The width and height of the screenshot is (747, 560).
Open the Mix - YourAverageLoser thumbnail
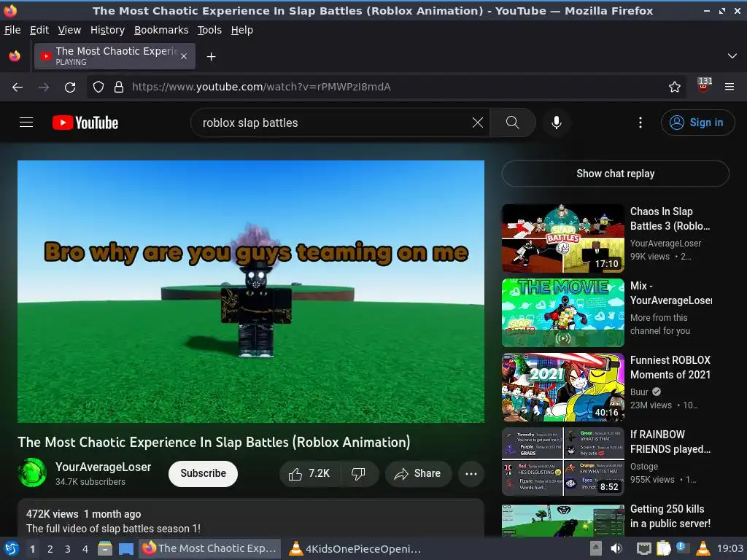tap(563, 313)
